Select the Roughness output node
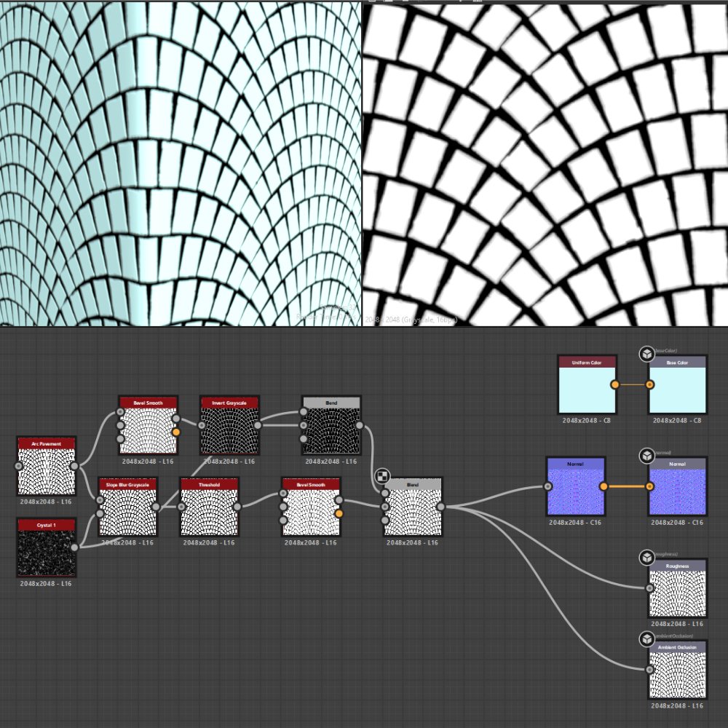Screen dimensions: 728x728 point(677,588)
